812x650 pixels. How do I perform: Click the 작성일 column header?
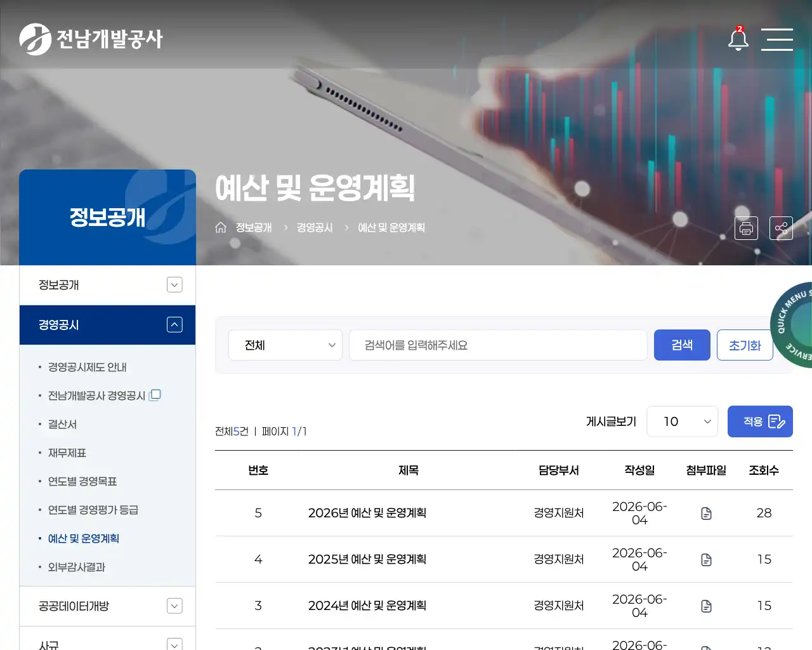[639, 470]
